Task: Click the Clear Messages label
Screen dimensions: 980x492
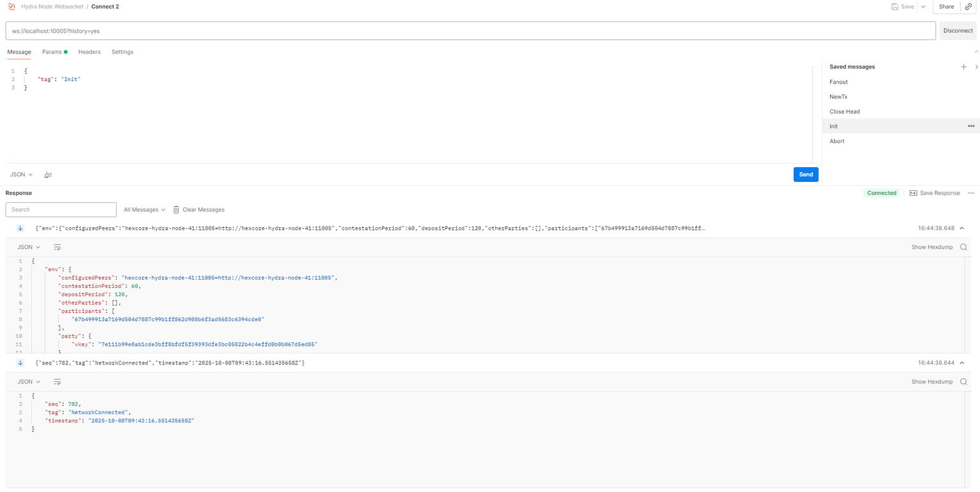Action: (204, 209)
